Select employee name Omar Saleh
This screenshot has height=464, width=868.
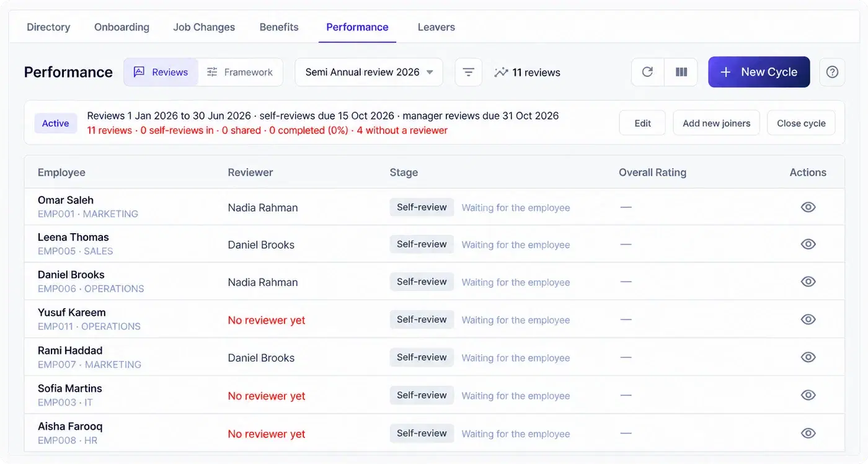[66, 200]
